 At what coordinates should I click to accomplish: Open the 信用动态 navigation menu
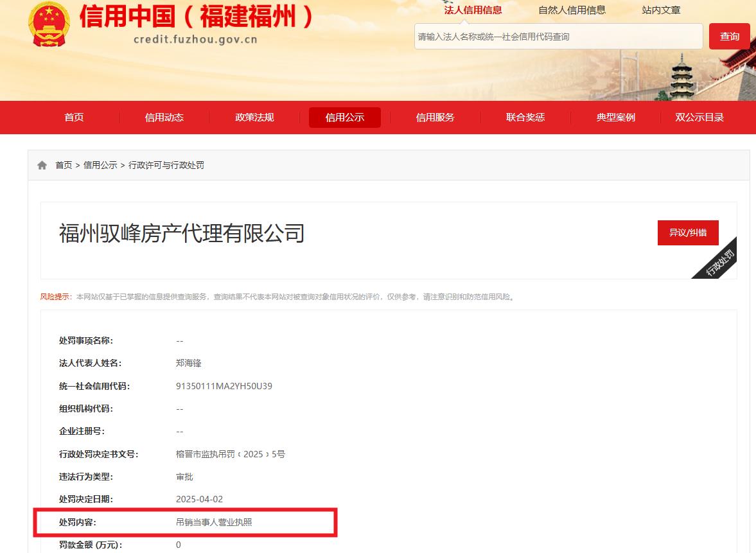coord(164,118)
